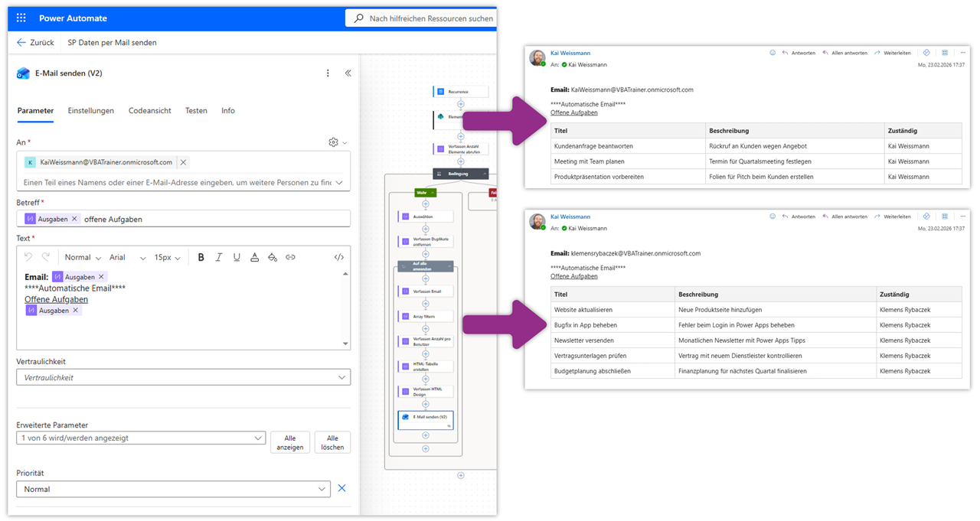Expand the recipient suggestions chevron in the An field

click(340, 183)
